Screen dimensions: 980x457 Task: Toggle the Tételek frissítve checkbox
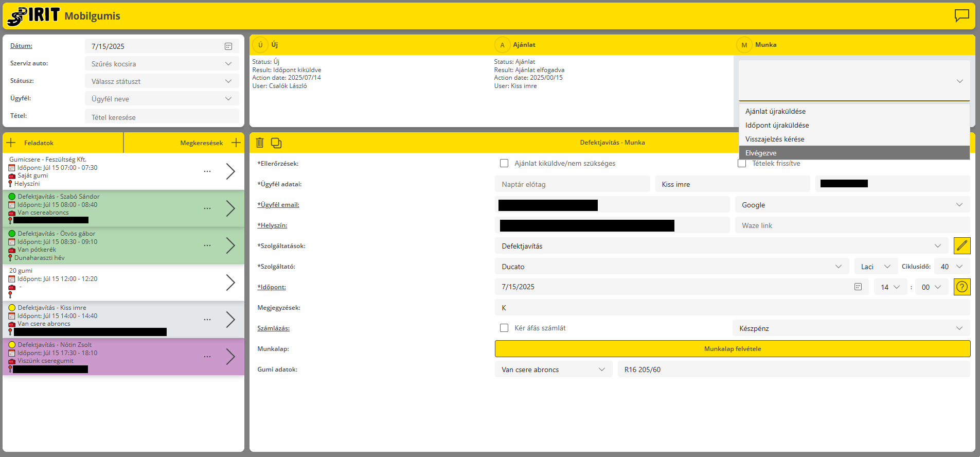[742, 164]
